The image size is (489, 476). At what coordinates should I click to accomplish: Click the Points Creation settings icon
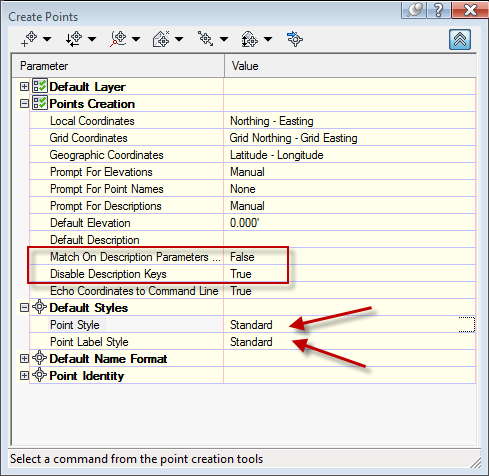pyautogui.click(x=40, y=103)
